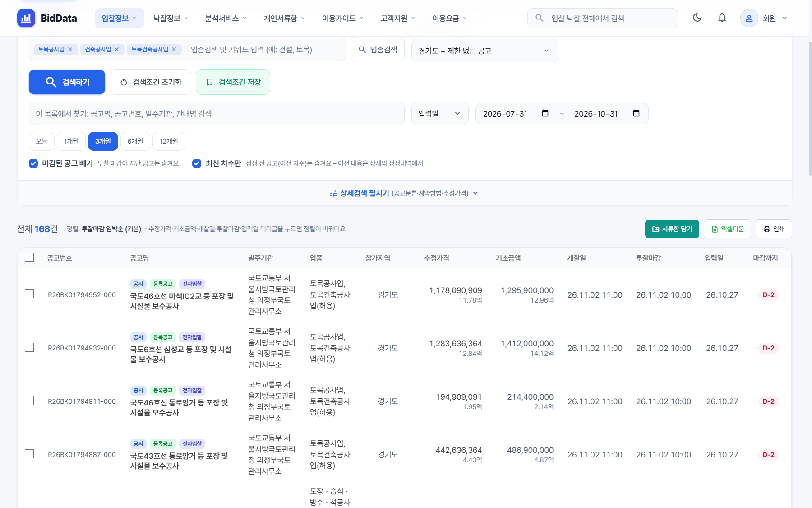812x508 pixels.
Task: Open the 경기도 + 제한 없는 공고 dropdown
Action: coord(484,51)
